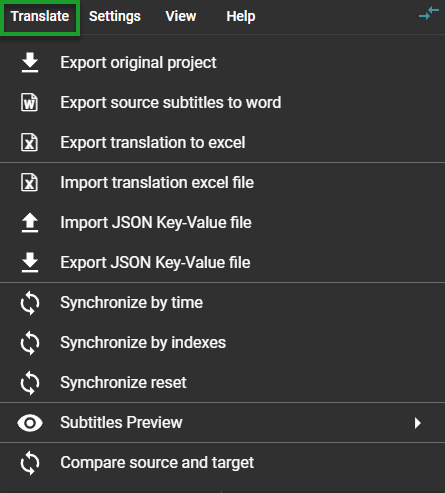Click the sync icon beside Synchronize by indexes
445x493 pixels.
pyautogui.click(x=30, y=343)
